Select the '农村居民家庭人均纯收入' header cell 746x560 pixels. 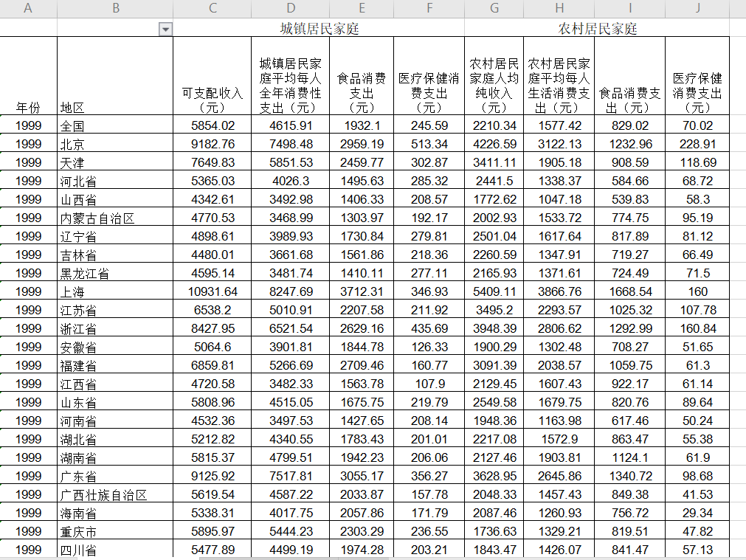click(494, 76)
